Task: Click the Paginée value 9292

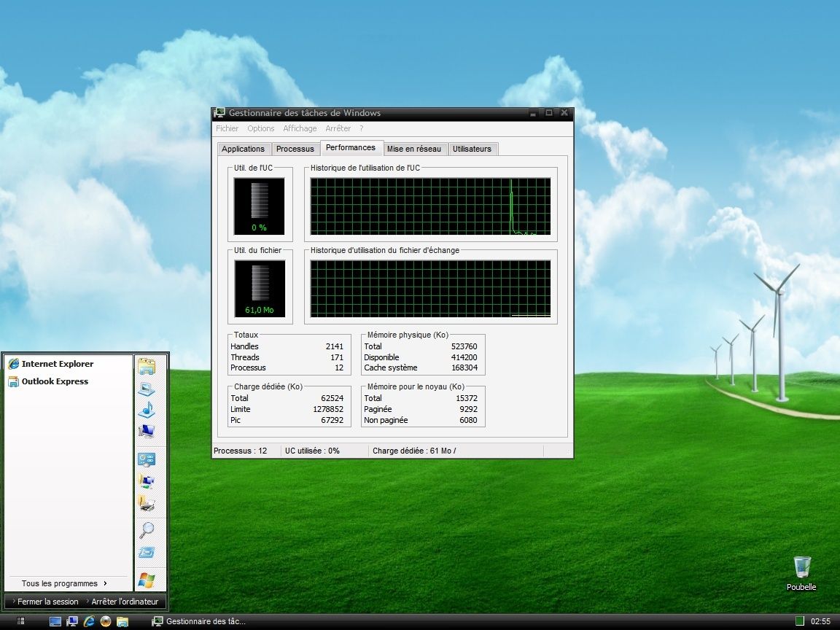Action: (468, 409)
